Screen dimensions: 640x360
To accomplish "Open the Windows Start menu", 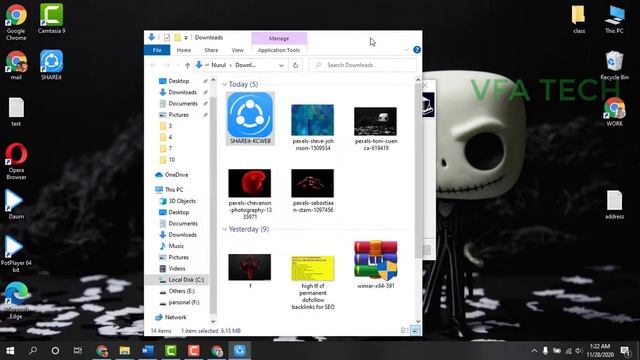I will [x=10, y=351].
